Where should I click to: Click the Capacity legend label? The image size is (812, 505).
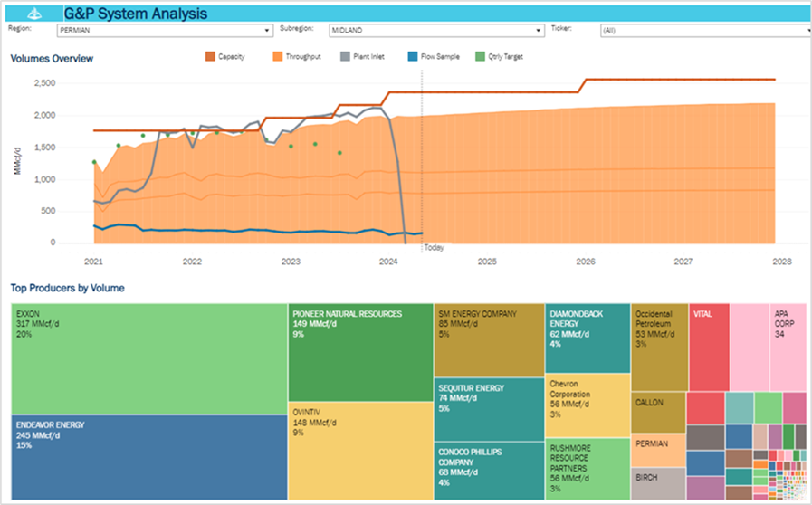point(231,56)
